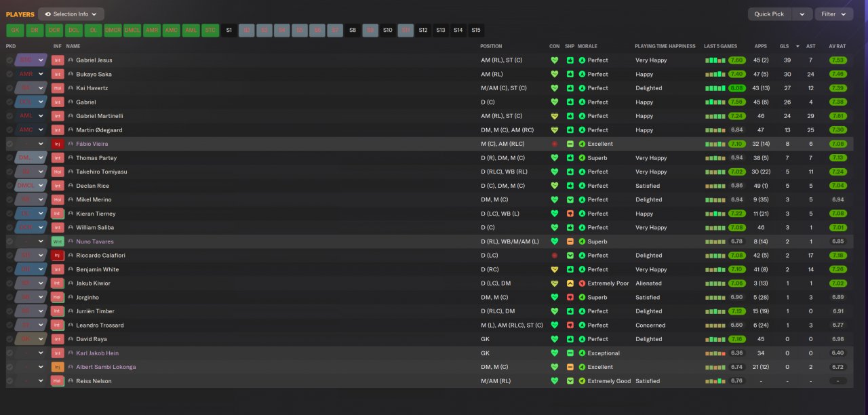868x415 pixels.
Task: Click Riccardo Calafiori's red condition icon
Action: pyautogui.click(x=555, y=256)
